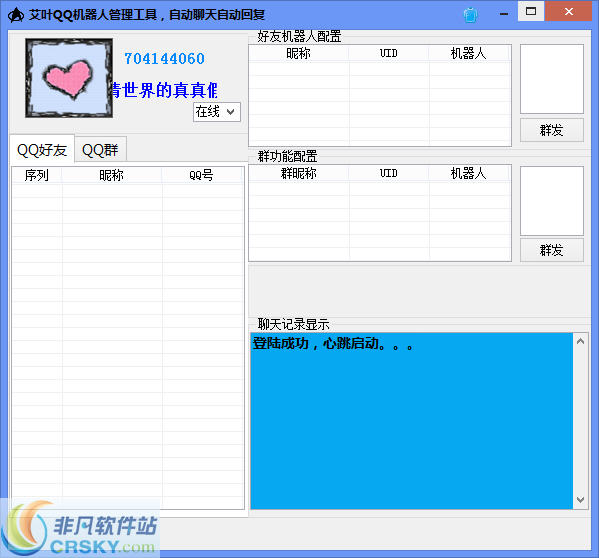This screenshot has height=558, width=599.
Task: Minimize the window
Action: pyautogui.click(x=504, y=14)
